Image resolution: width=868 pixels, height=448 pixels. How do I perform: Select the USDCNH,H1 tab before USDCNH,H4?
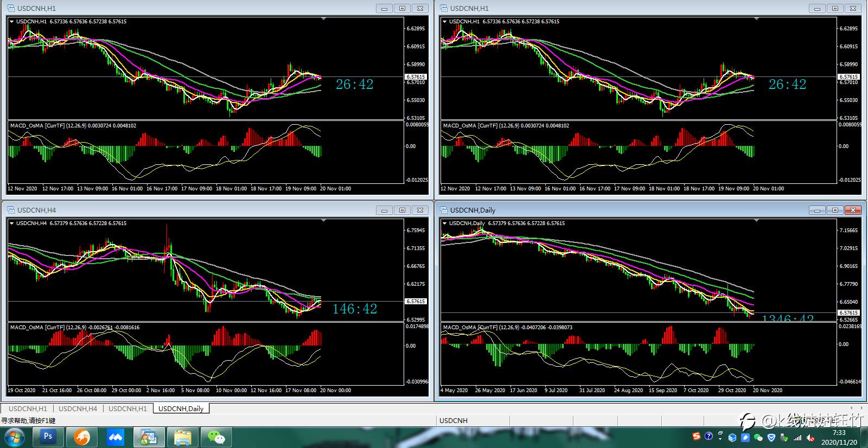click(x=28, y=408)
